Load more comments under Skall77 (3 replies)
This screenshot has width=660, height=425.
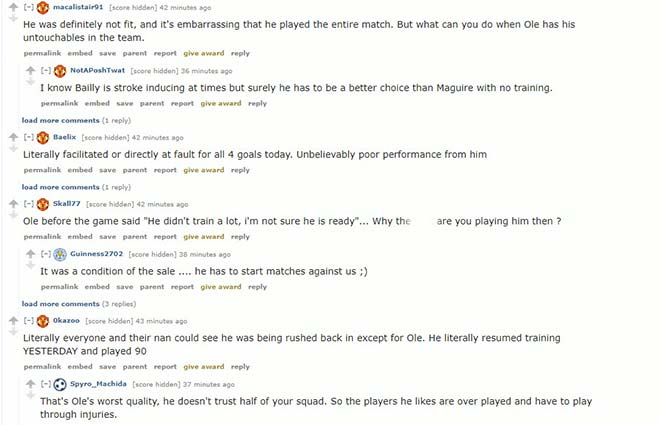coord(59,303)
